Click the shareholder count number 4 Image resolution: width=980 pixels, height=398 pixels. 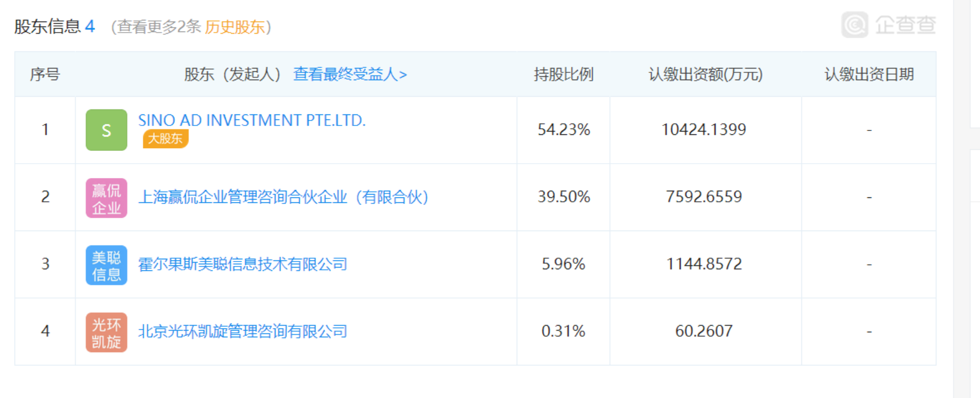coord(90,26)
